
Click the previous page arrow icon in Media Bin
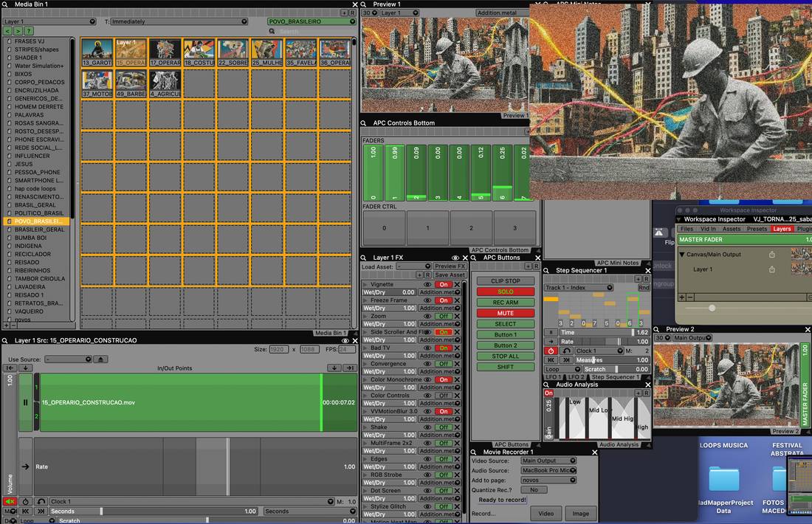8,31
